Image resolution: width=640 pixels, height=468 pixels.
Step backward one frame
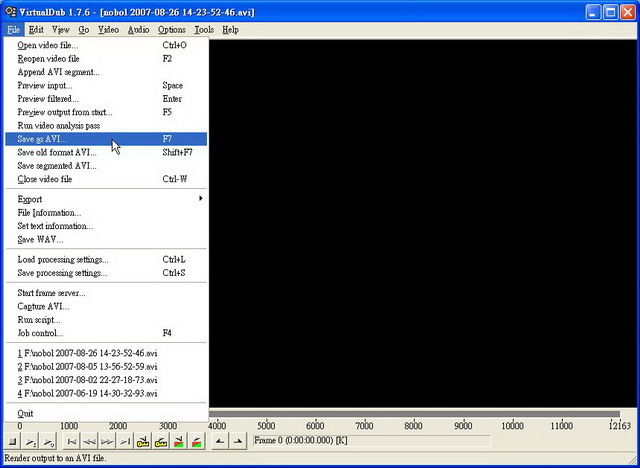[x=89, y=441]
